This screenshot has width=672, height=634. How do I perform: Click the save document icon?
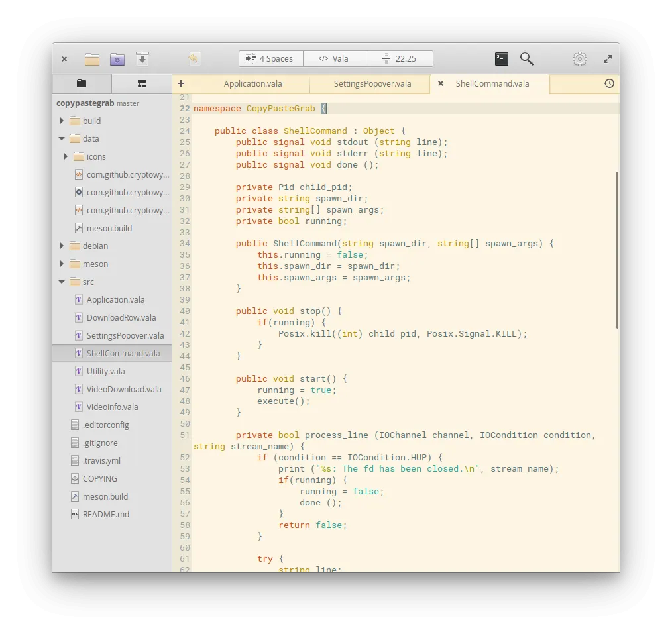click(142, 59)
